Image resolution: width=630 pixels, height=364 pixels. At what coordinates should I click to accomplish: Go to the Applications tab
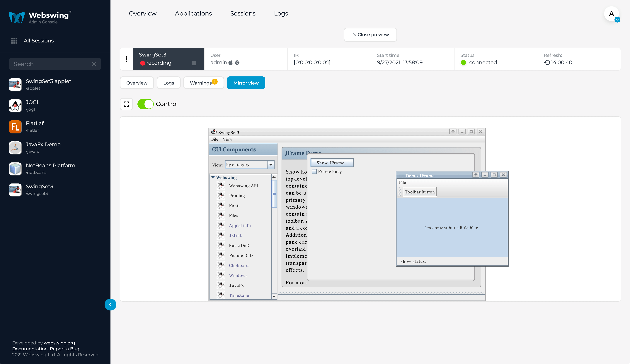tap(193, 13)
